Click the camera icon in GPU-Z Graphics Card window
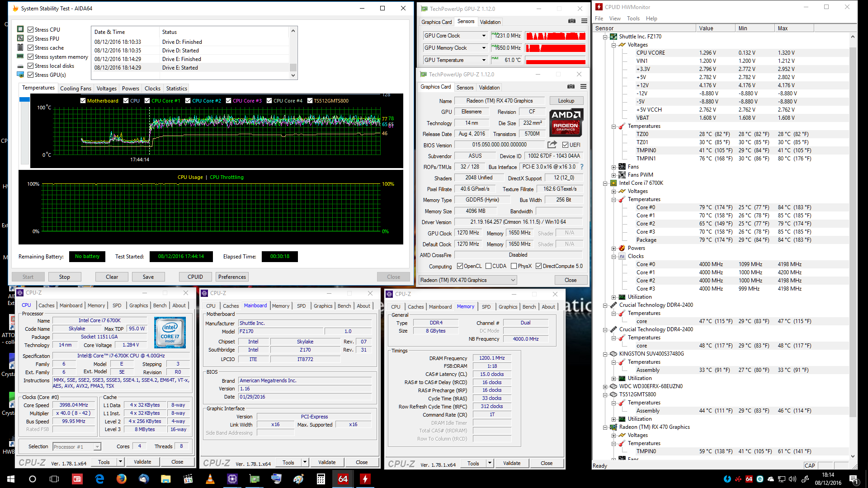Screen dimensions: 868x488 click(x=571, y=87)
